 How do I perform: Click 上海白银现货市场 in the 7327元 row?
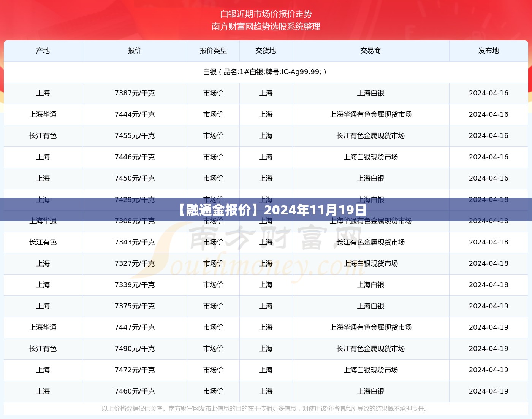pyautogui.click(x=370, y=263)
